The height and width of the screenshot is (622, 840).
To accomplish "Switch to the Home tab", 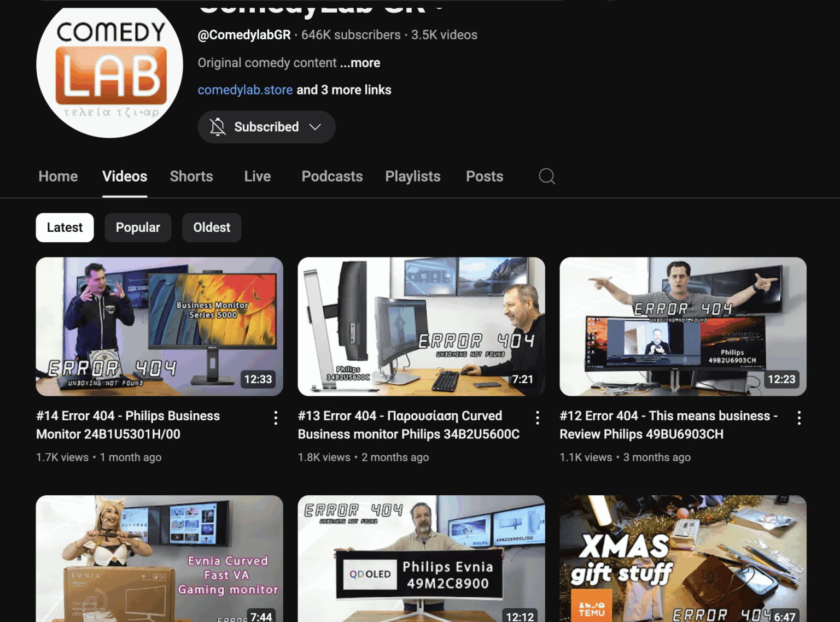I will [x=58, y=176].
